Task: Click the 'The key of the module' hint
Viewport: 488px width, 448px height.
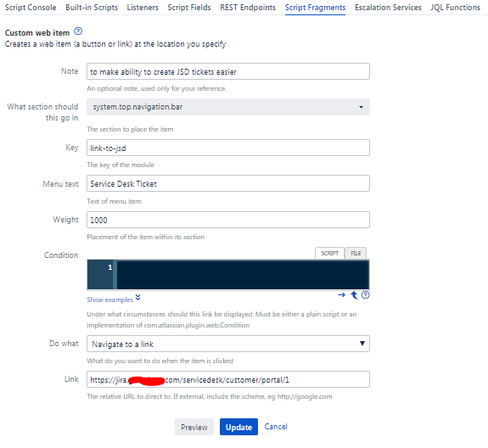Action: point(121,165)
